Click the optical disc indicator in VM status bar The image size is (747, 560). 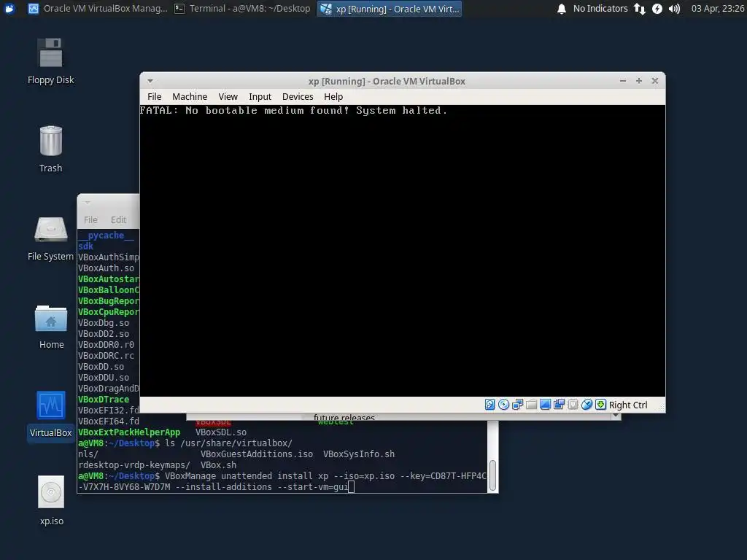[503, 405]
